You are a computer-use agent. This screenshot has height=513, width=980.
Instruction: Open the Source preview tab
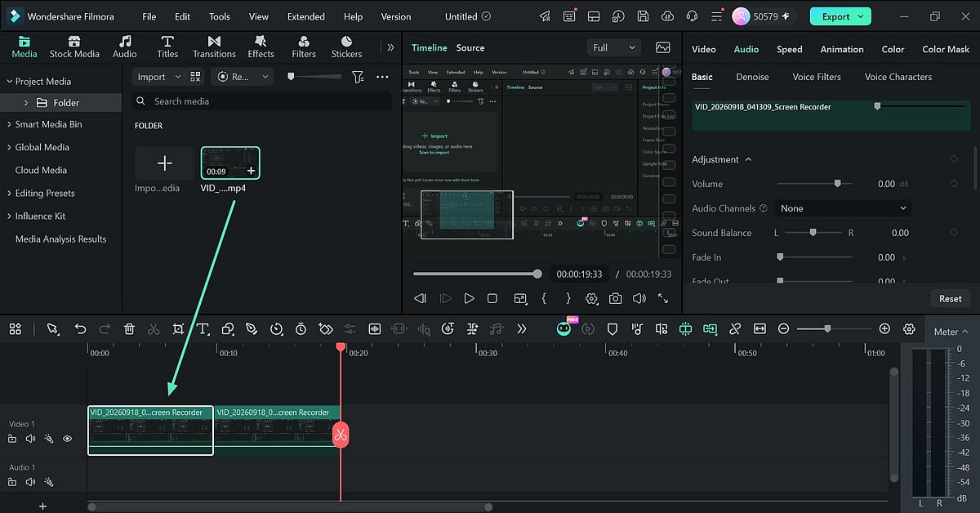pos(470,47)
